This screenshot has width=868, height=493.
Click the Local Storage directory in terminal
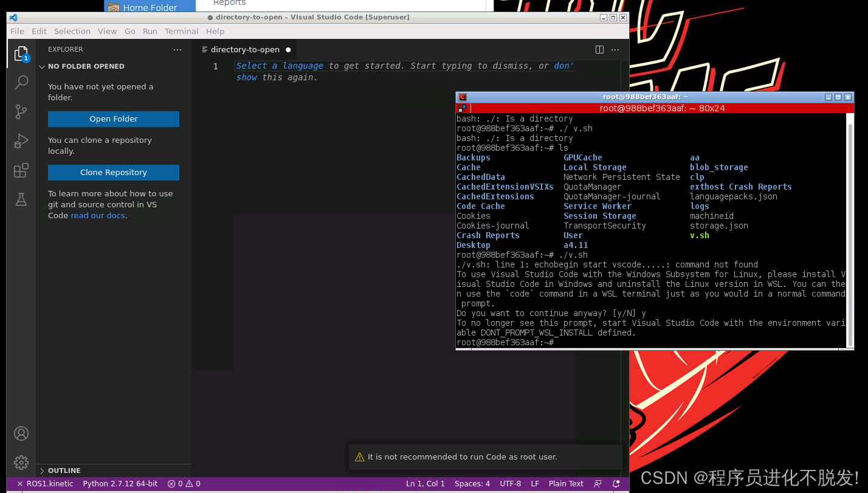tap(595, 167)
